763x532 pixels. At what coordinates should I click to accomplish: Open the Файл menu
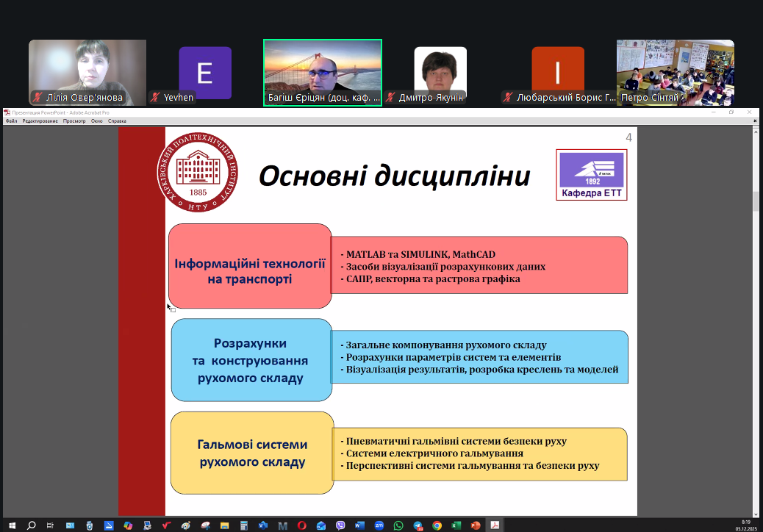click(11, 121)
